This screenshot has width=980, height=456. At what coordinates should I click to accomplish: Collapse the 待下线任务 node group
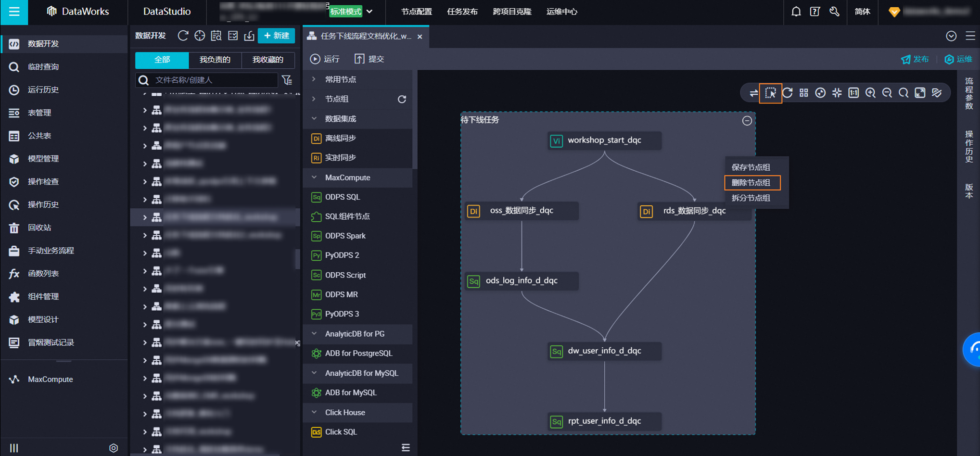(747, 121)
